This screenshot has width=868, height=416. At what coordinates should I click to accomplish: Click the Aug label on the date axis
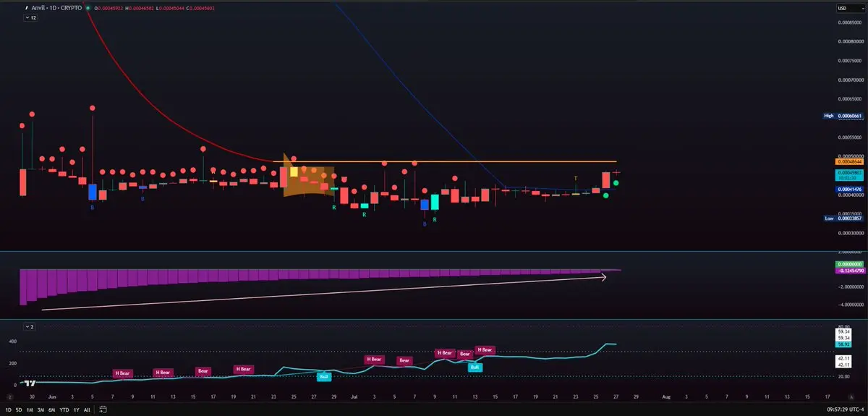coord(666,397)
